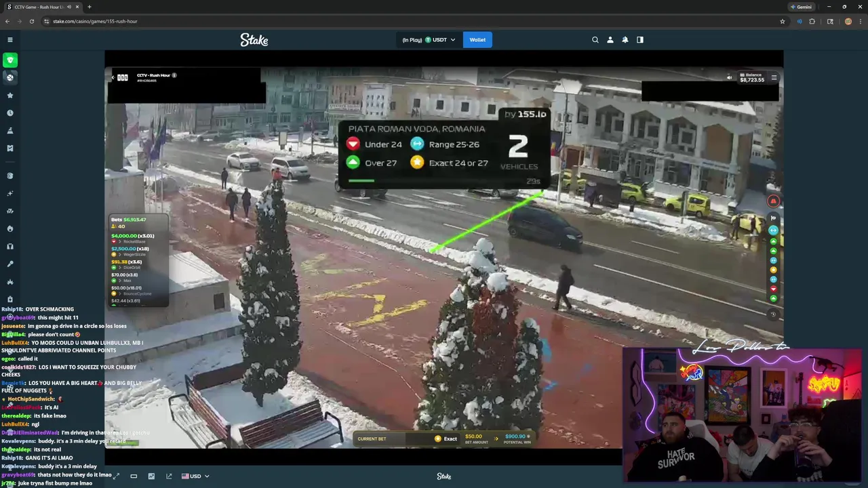
Task: Bet on Exact 24 or 27 option
Action: tap(449, 163)
